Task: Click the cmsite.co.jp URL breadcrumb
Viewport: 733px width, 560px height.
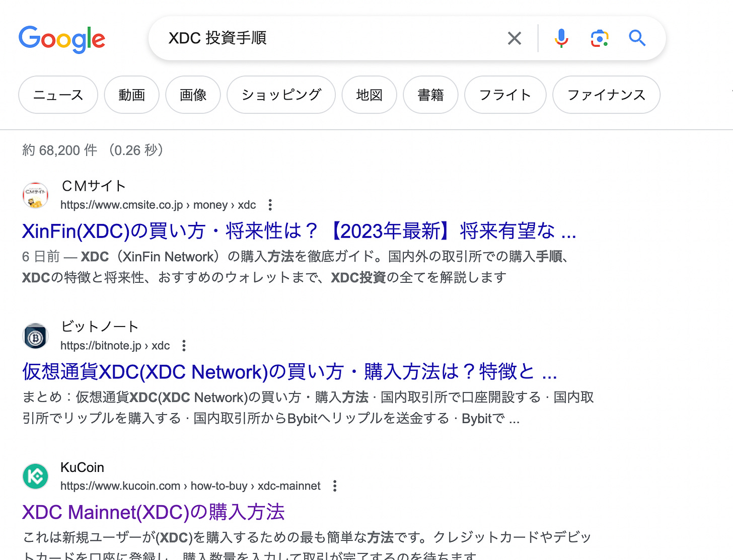Action: click(158, 205)
